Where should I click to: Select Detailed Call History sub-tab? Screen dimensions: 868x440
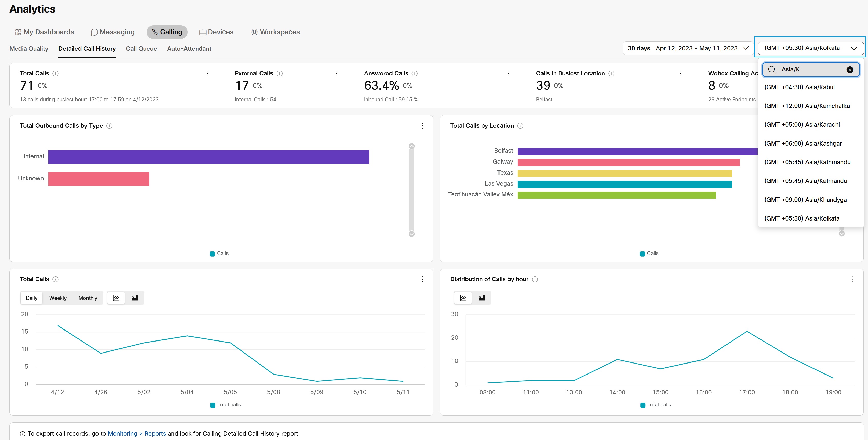(87, 49)
